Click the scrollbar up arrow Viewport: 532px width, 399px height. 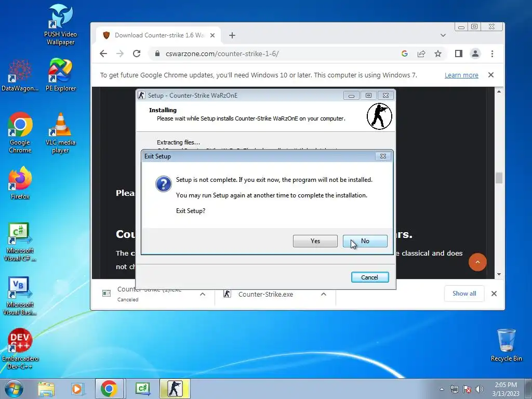coord(499,91)
